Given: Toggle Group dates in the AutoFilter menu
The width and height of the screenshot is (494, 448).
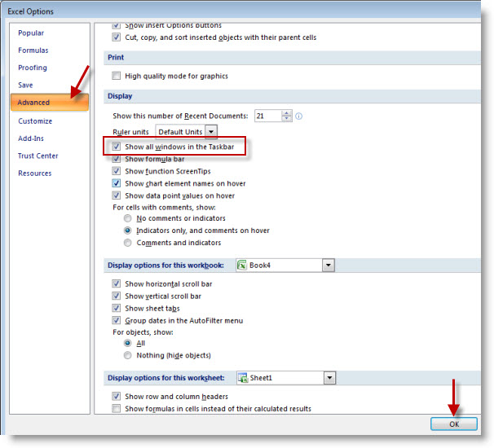Looking at the screenshot, I should pos(117,320).
